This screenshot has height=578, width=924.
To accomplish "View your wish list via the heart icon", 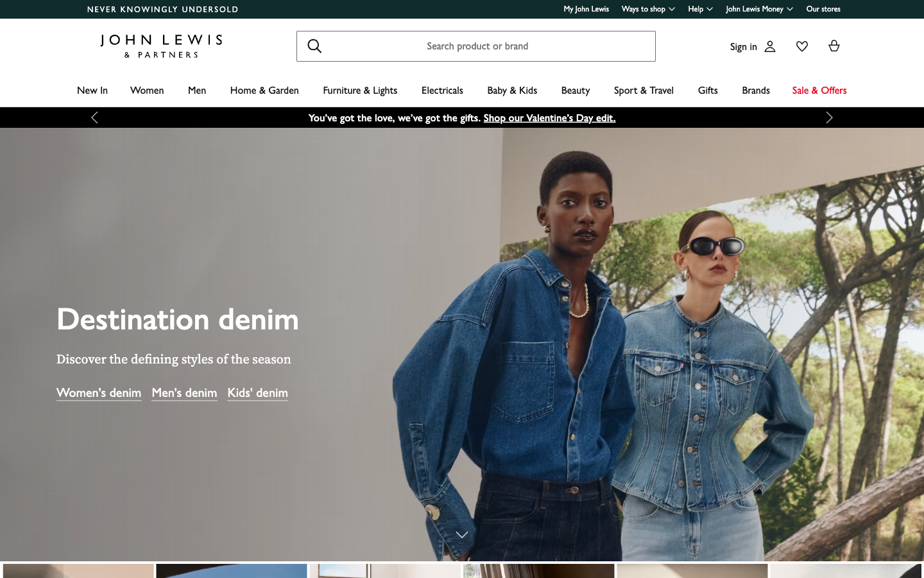I will (801, 46).
